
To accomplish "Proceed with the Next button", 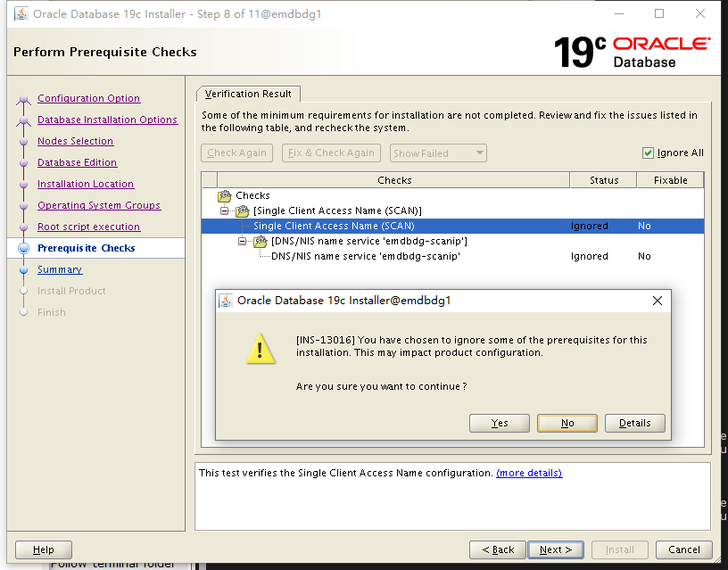I will click(556, 549).
